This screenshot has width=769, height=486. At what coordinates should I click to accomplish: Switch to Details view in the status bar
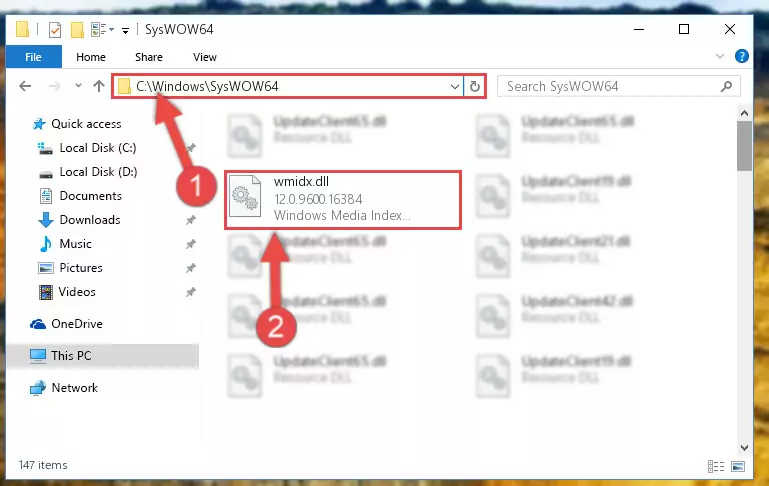[x=716, y=466]
